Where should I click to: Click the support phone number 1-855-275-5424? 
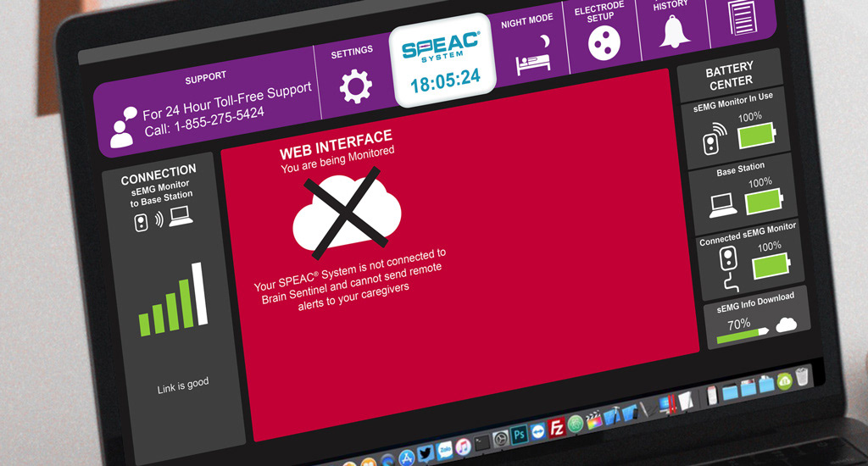(x=220, y=121)
